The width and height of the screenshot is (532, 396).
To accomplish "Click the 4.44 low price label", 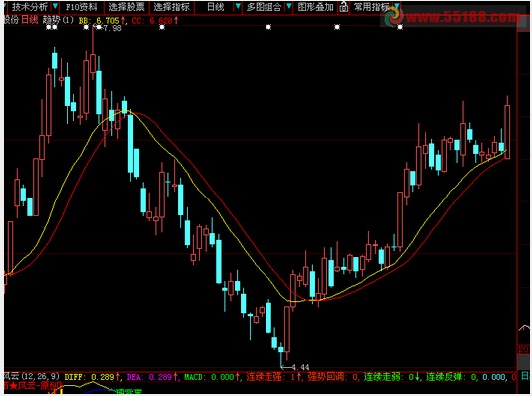I will [x=300, y=367].
